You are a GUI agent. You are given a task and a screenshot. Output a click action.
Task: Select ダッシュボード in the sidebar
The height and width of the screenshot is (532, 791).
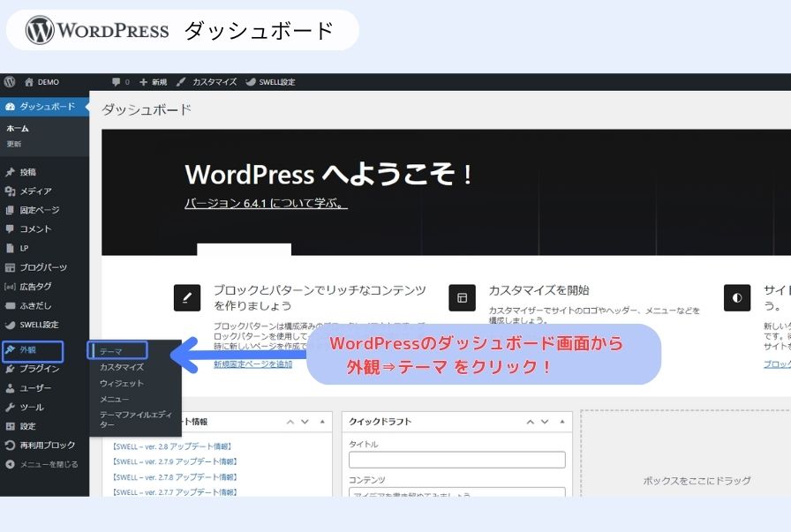[44, 107]
